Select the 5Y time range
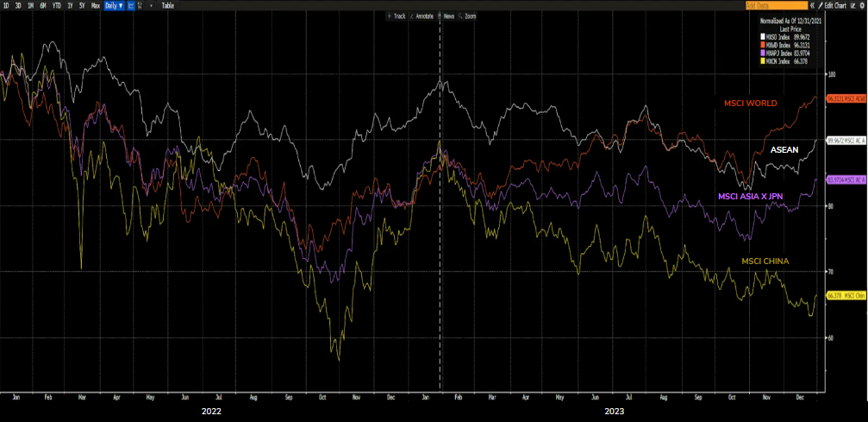Viewport: 868px width, 422px height. click(82, 5)
